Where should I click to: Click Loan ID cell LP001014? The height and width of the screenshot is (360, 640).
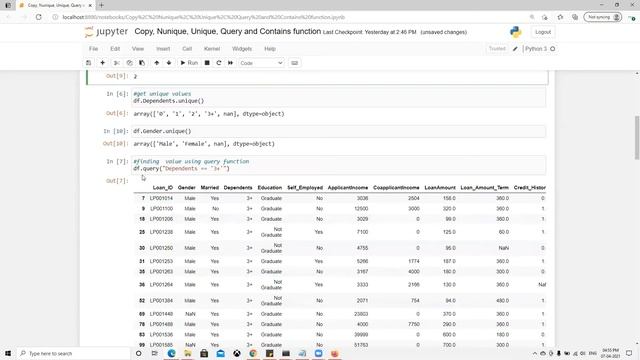click(161, 198)
